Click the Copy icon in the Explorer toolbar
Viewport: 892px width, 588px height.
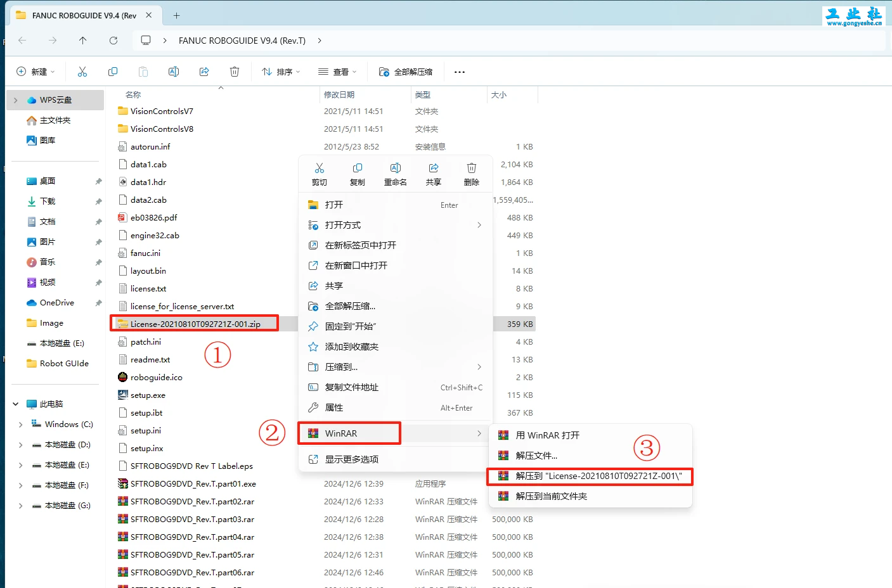pos(113,72)
